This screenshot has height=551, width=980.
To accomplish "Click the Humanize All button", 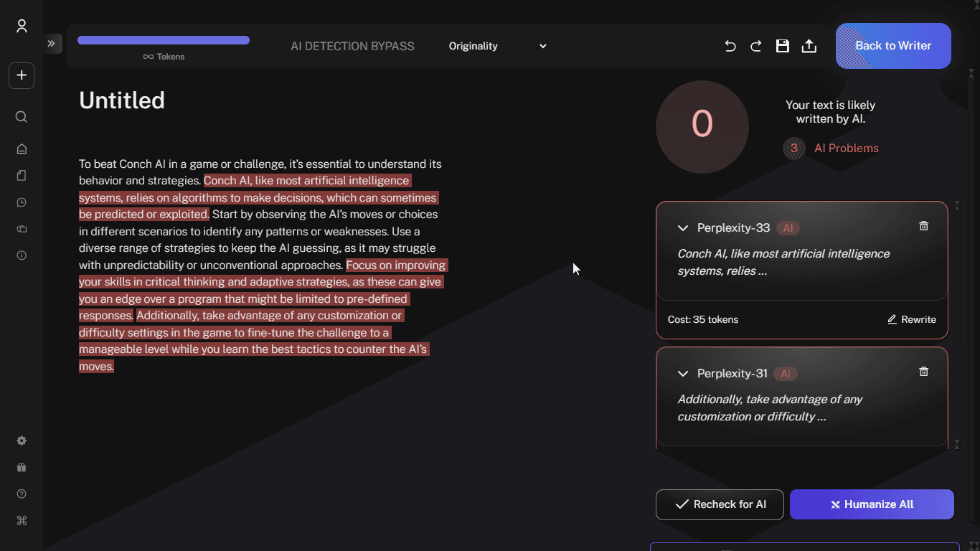I will point(872,504).
